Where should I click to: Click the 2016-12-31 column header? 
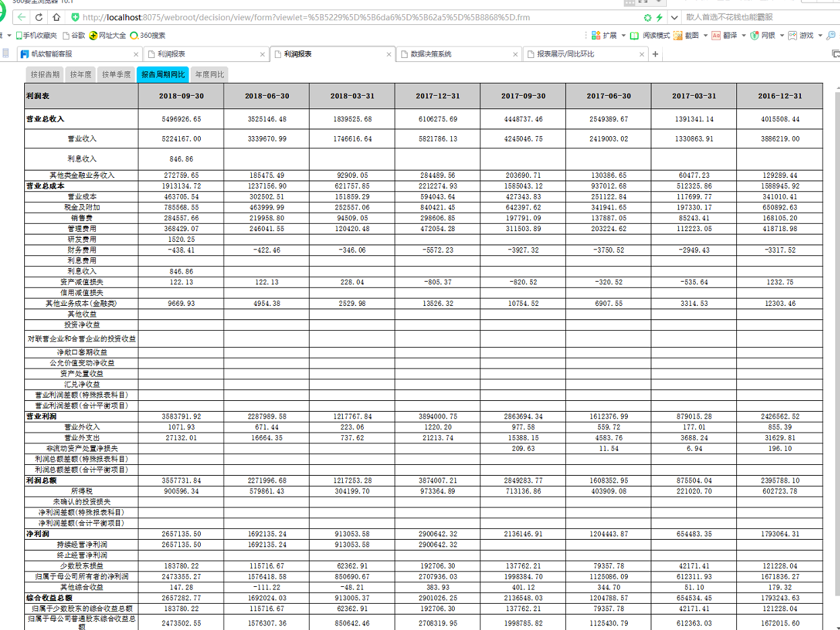pyautogui.click(x=779, y=96)
